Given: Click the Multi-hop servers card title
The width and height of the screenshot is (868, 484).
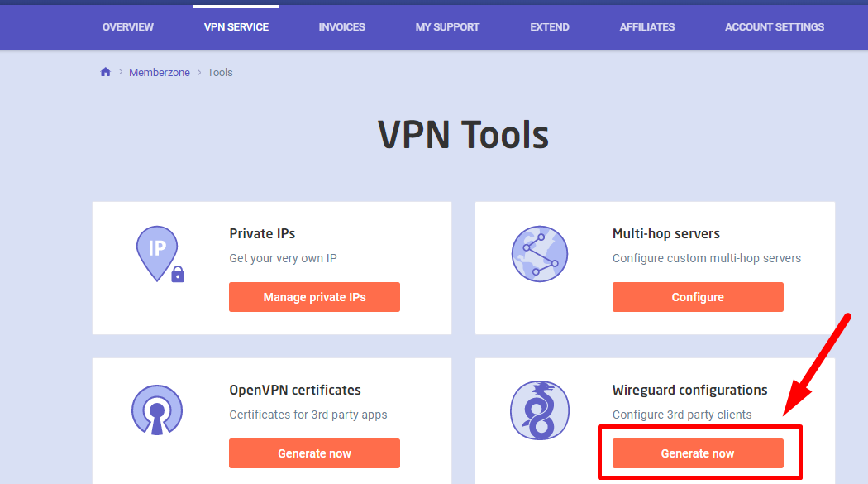Looking at the screenshot, I should [666, 233].
